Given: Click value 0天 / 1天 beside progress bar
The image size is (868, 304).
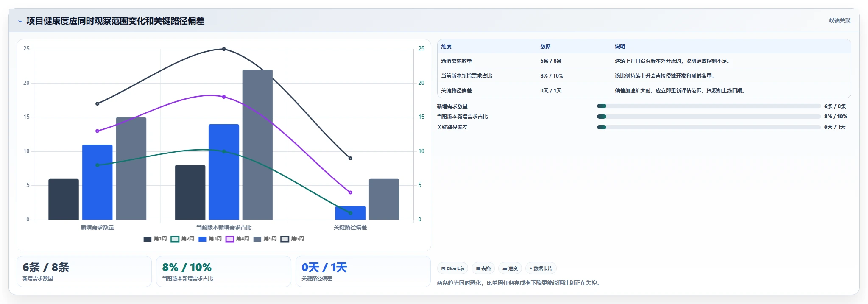Looking at the screenshot, I should (x=835, y=127).
